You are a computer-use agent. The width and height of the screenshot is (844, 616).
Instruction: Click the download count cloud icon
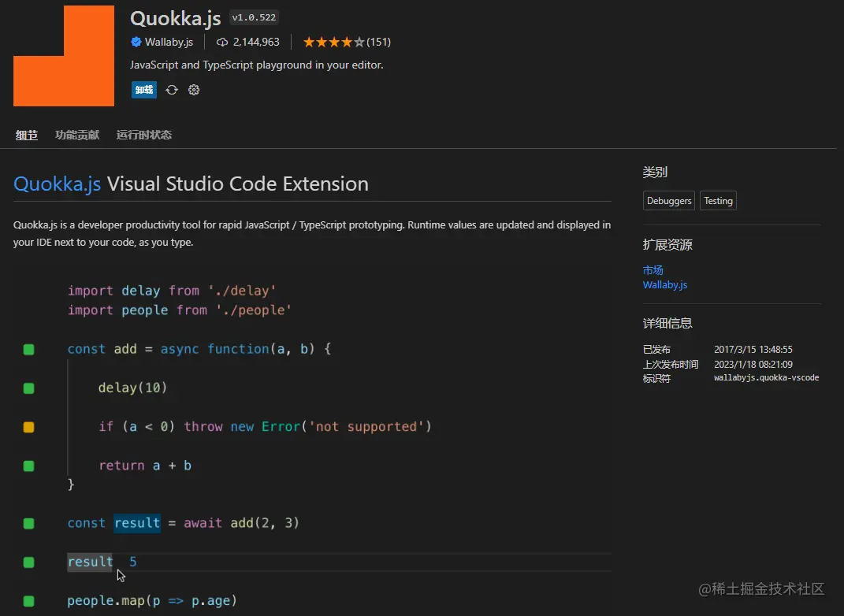click(x=221, y=42)
